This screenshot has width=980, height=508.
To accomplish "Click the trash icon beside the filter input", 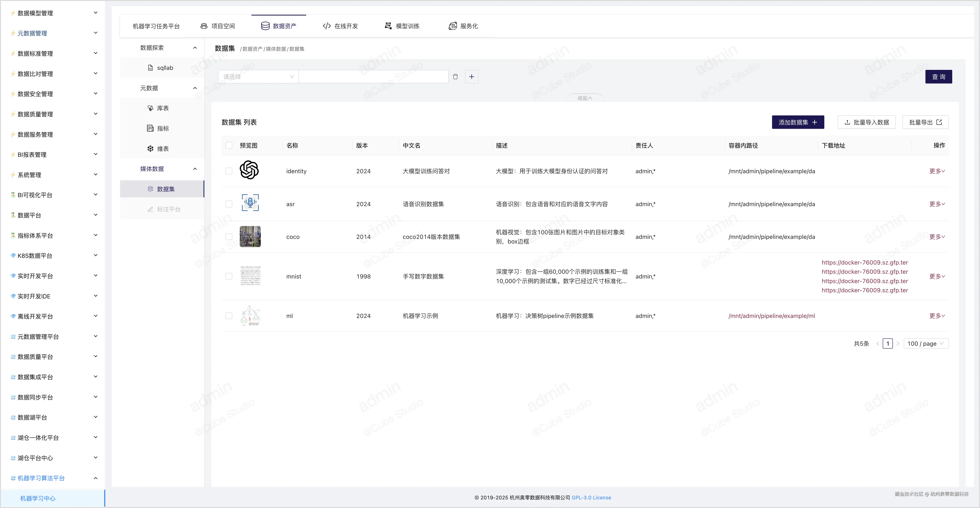I will tap(455, 77).
